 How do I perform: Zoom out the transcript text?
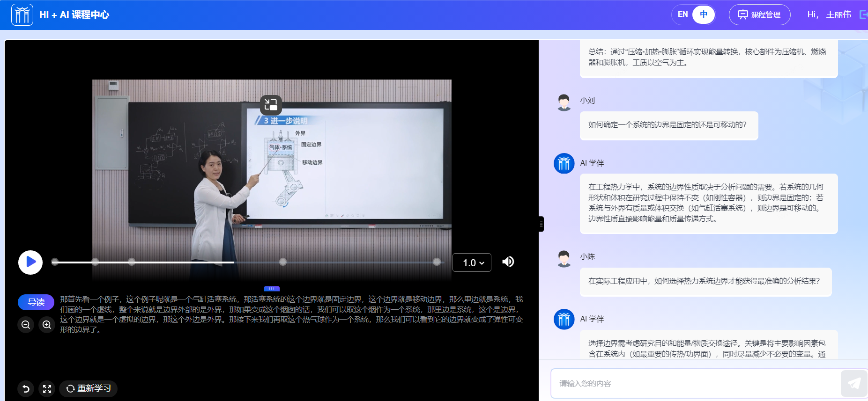click(x=26, y=324)
